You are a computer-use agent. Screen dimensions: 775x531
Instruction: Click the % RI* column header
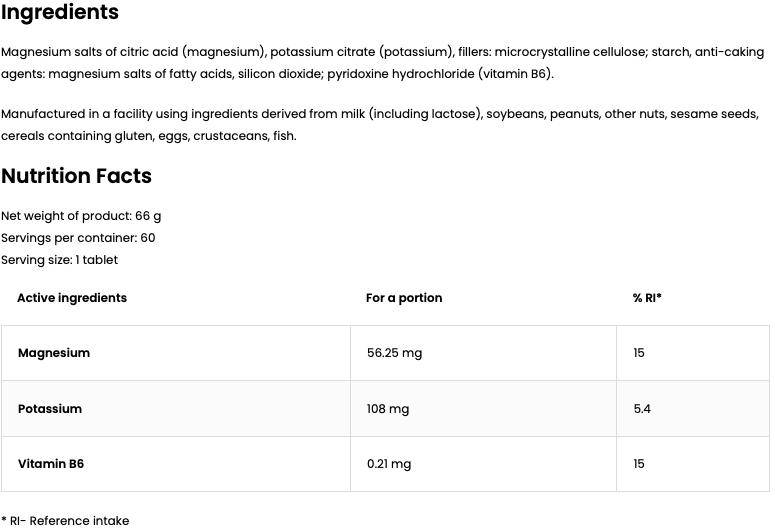point(647,298)
